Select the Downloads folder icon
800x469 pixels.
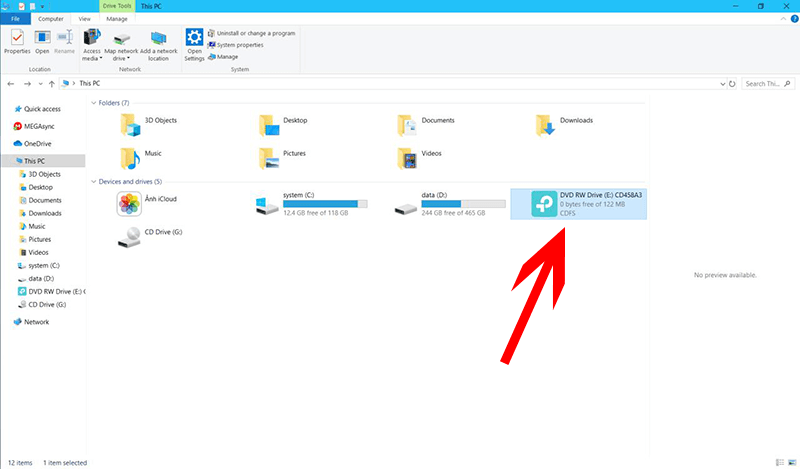pos(545,125)
